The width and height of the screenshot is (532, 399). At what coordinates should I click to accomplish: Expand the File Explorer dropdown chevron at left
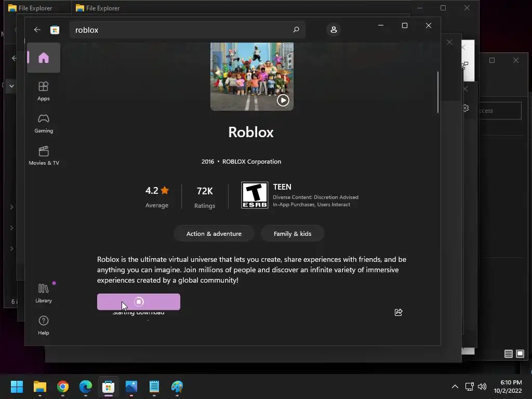[11, 86]
